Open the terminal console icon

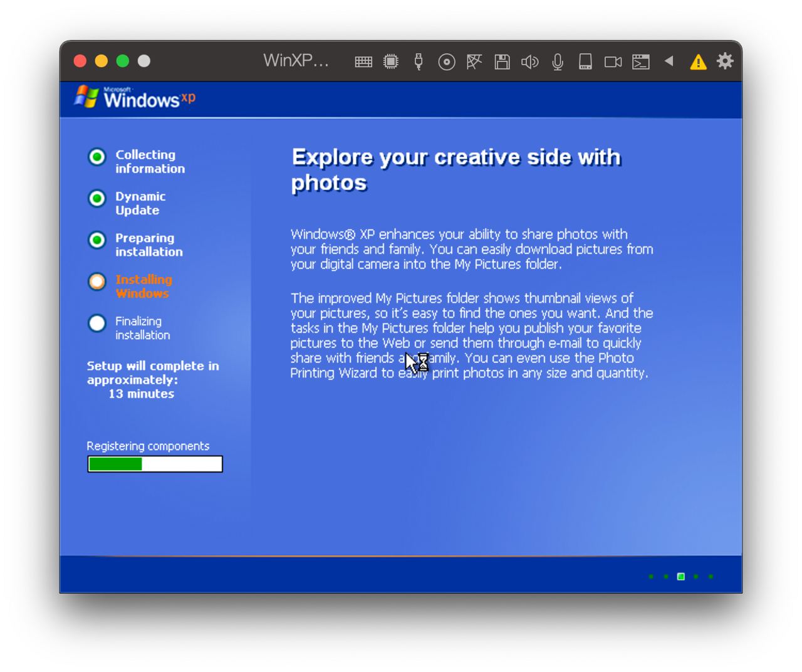(640, 61)
